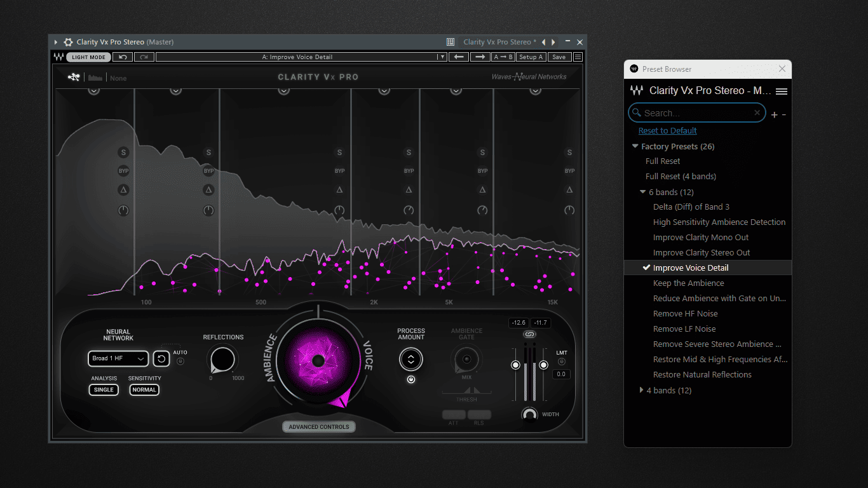
Task: Load previous preset with left arrow button
Action: pyautogui.click(x=459, y=57)
